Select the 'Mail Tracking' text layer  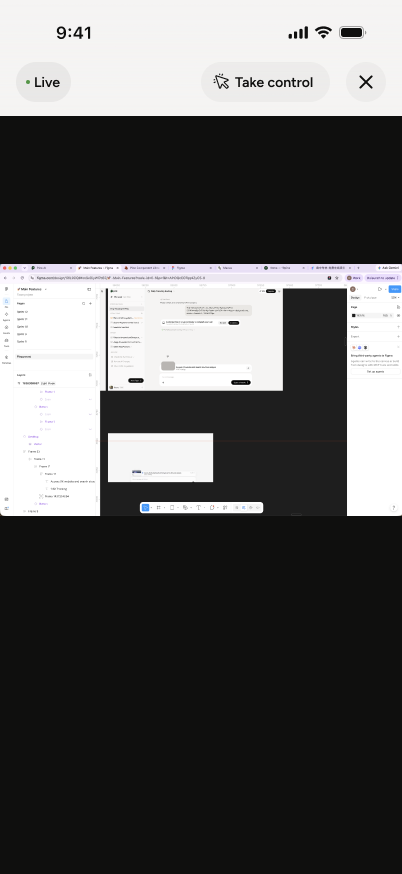point(59,488)
